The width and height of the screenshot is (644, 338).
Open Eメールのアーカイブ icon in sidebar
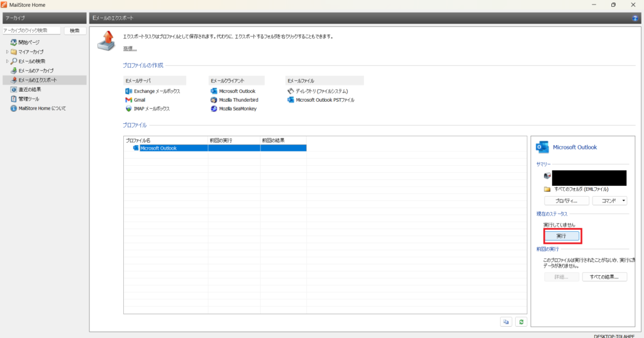[14, 70]
